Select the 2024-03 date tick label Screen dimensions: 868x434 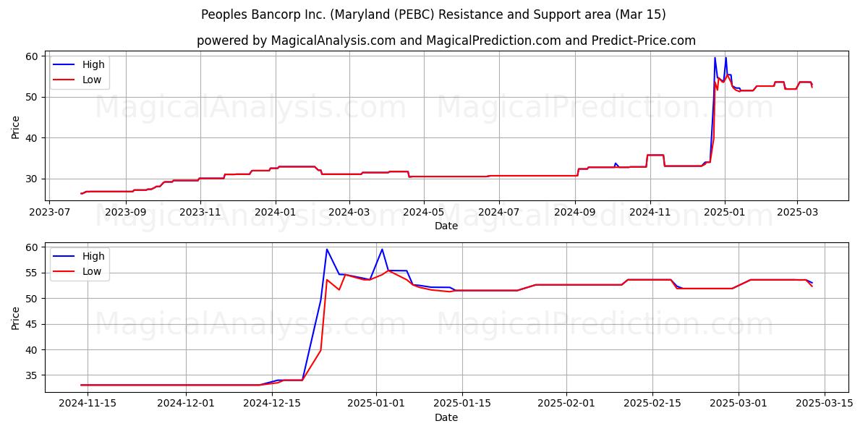point(349,213)
